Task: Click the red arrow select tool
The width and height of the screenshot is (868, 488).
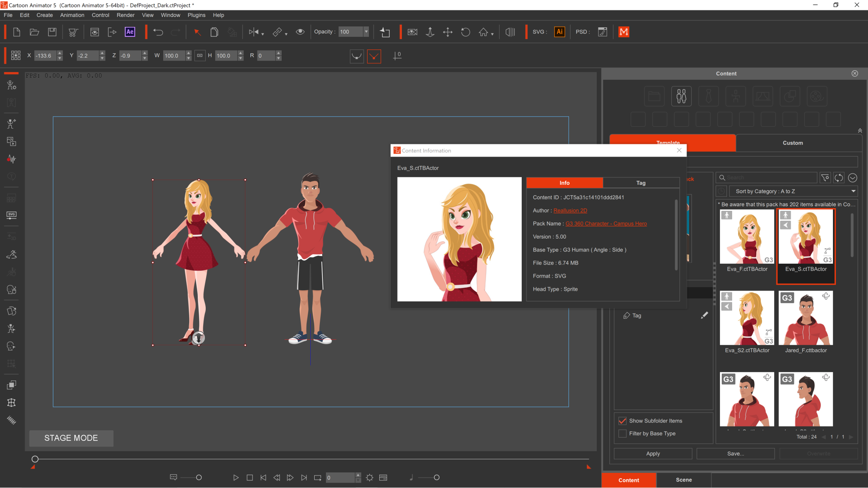Action: click(197, 32)
